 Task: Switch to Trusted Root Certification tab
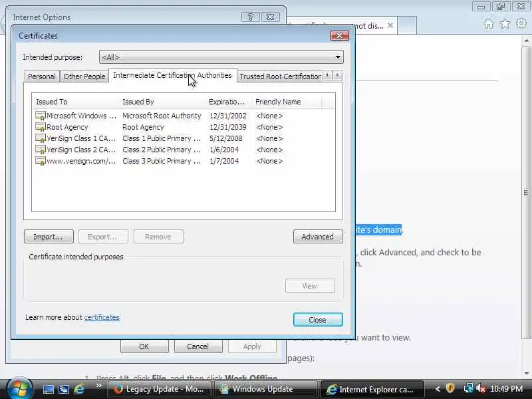(x=280, y=76)
